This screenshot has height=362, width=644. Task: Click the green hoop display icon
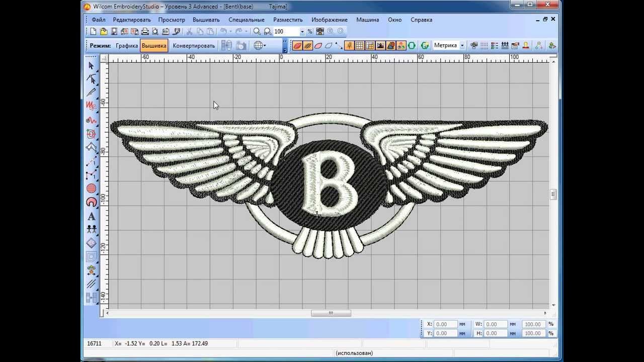[x=412, y=45]
